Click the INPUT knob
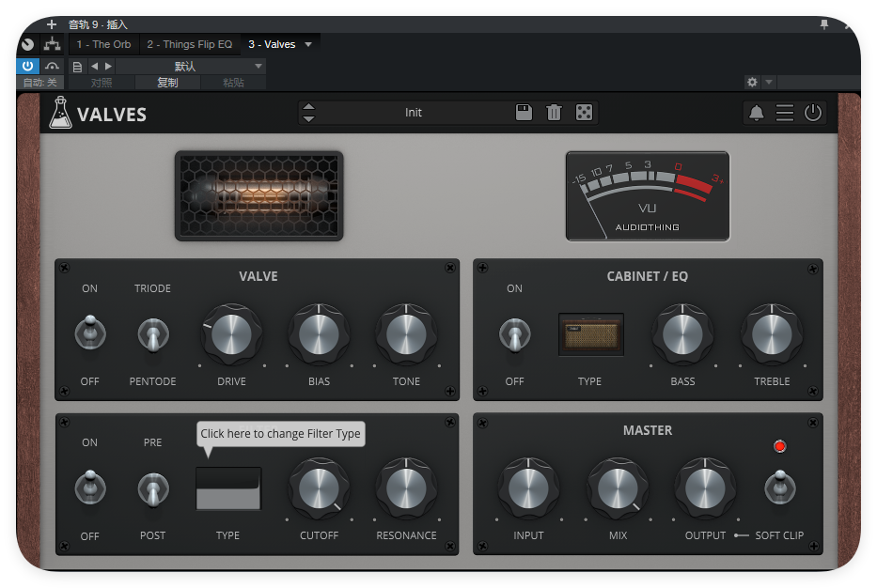This screenshot has width=877, height=588. pyautogui.click(x=528, y=489)
